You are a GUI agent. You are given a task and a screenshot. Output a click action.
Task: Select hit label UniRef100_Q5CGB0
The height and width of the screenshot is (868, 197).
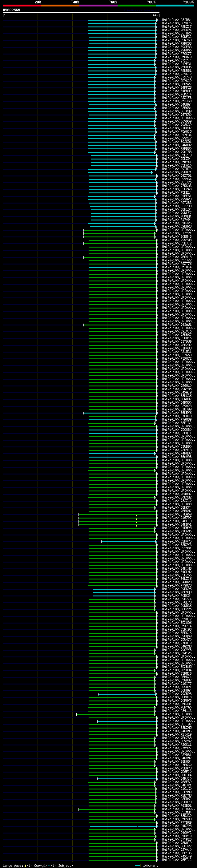click(177, 430)
